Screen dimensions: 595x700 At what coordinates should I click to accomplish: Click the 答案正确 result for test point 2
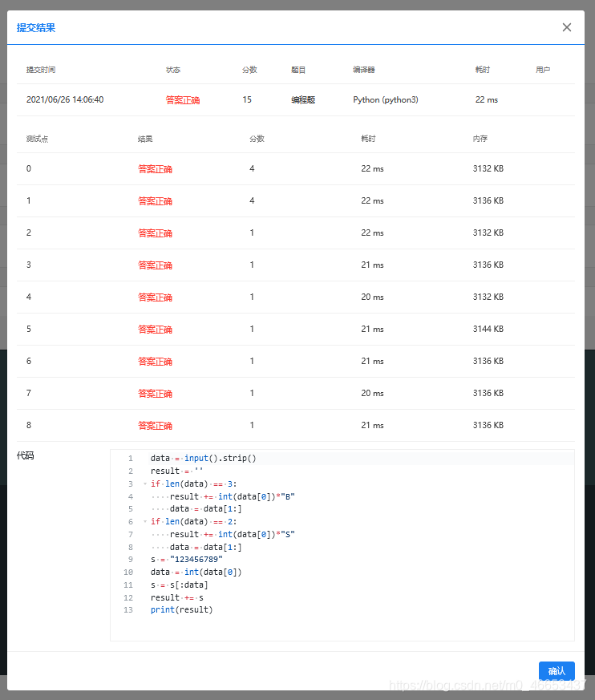coord(155,233)
